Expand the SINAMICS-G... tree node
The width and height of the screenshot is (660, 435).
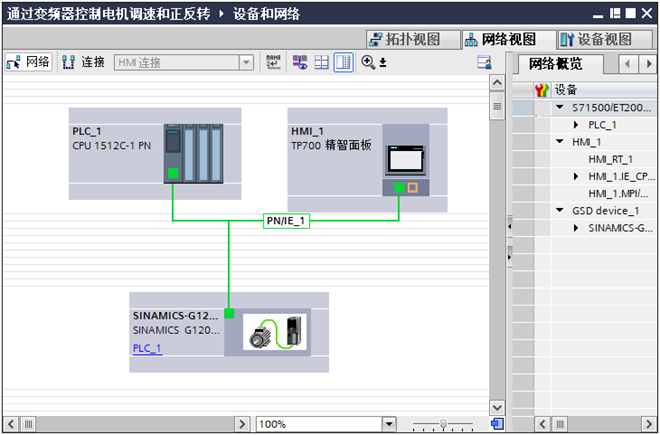click(x=576, y=228)
